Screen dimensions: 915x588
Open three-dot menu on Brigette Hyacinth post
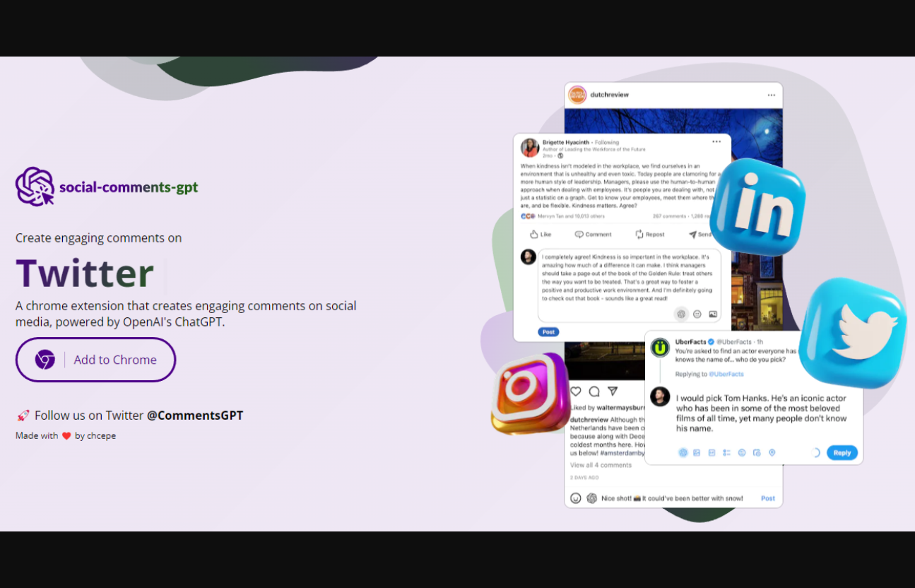point(716,142)
